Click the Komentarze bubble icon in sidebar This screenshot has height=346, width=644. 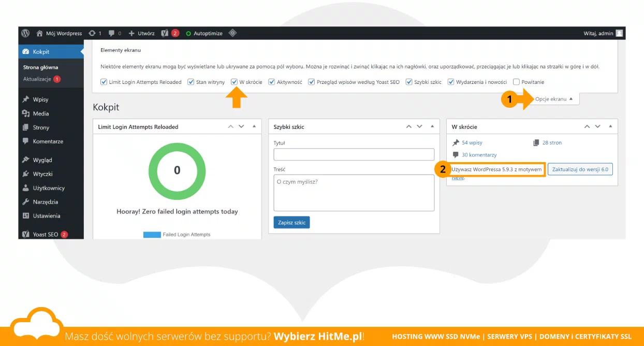(x=26, y=141)
